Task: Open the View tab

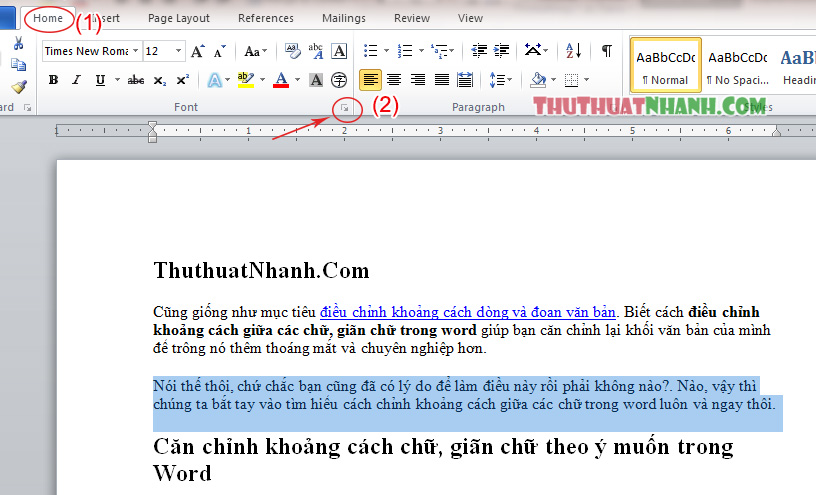Action: pos(470,18)
